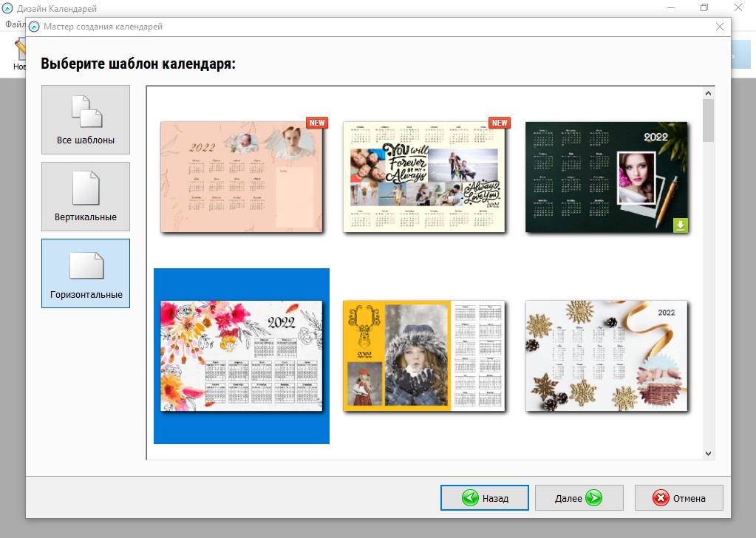Screen dimensions: 756x538
Task: Switch to 'Вертикальные' templates category
Action: pos(86,197)
